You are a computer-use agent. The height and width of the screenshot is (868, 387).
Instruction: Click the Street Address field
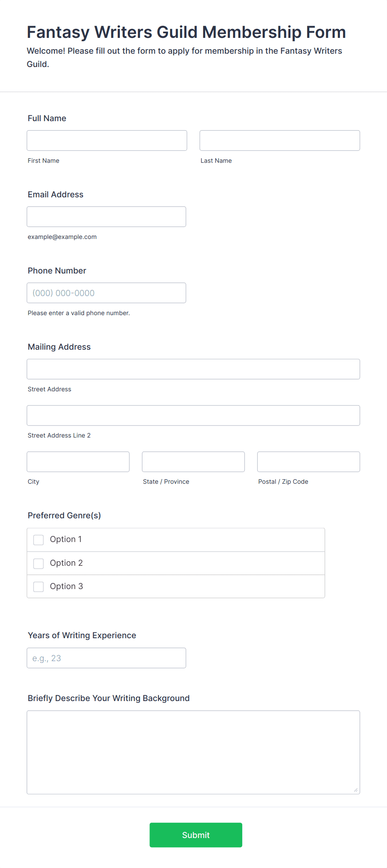193,369
